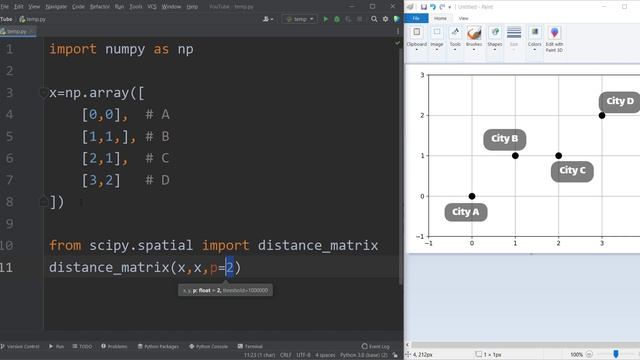
Task: Open the Terminal tool window
Action: pyautogui.click(x=250, y=347)
